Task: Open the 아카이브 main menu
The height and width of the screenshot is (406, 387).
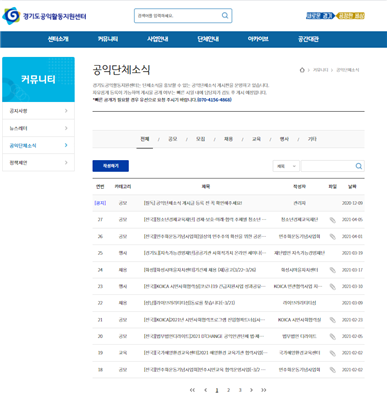Action: click(x=258, y=39)
